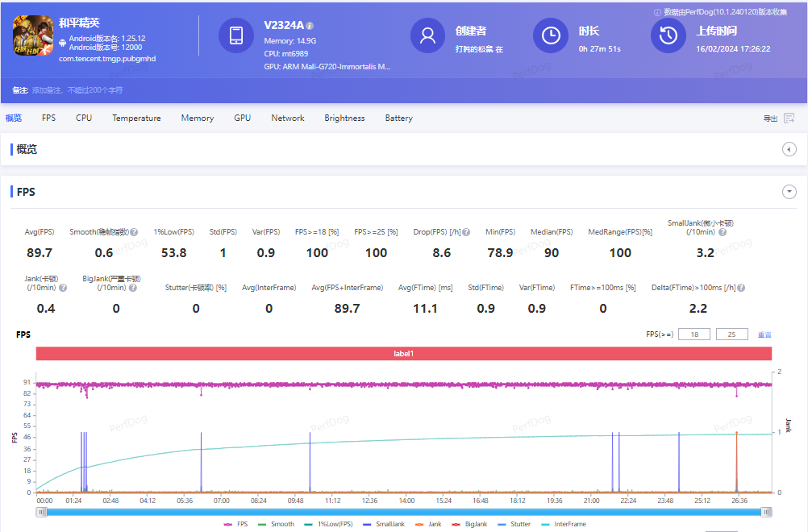808x532 pixels.
Task: Click the help icon beside Delta(FTime)>100ms
Action: coord(740,288)
